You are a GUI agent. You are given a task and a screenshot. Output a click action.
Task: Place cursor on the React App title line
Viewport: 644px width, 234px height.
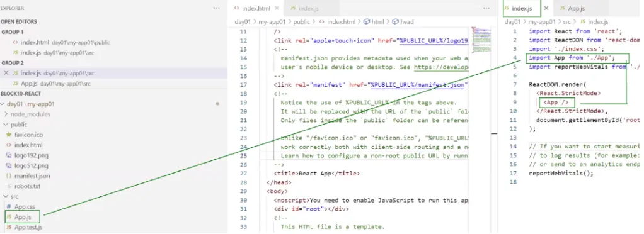(x=317, y=174)
